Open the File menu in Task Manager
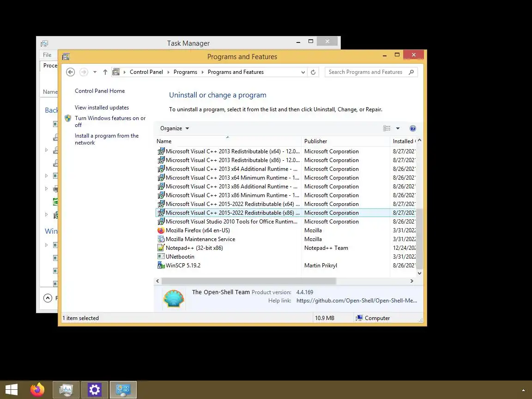This screenshot has height=399, width=532. 47,55
